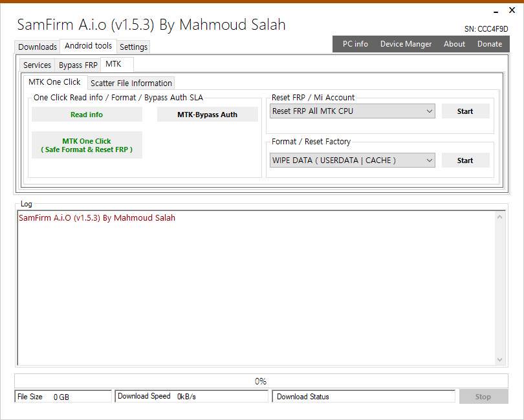Screen dimensions: 524x420
Task: Select the Services sub-tab
Action: [37, 65]
